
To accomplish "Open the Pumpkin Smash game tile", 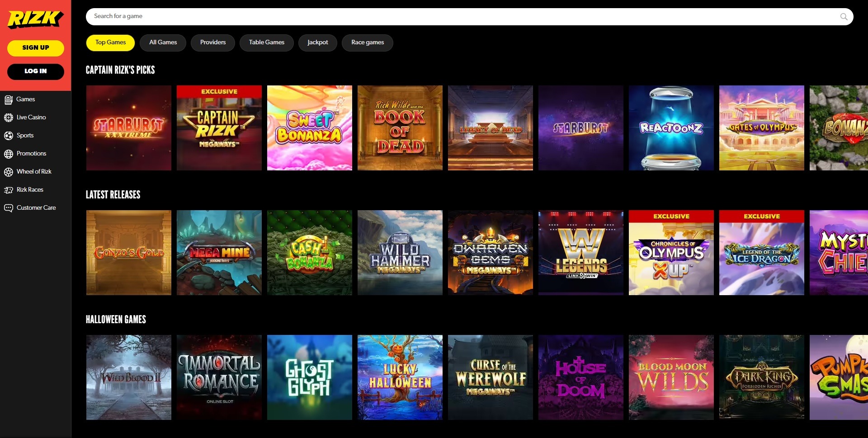I will (839, 377).
